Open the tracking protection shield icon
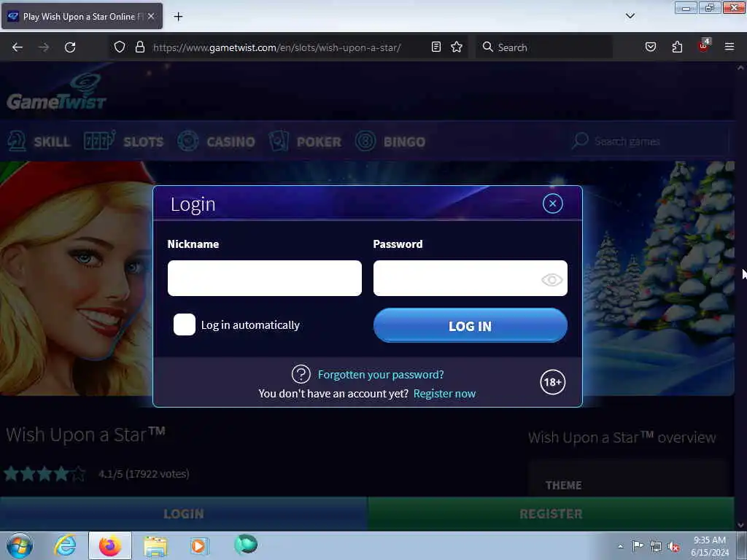Screen dimensions: 747x560 120,47
